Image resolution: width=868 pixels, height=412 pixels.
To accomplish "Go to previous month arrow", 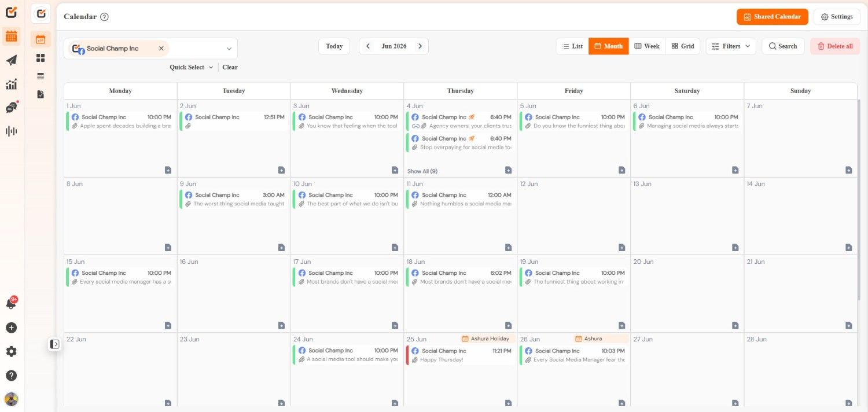I will coord(368,46).
